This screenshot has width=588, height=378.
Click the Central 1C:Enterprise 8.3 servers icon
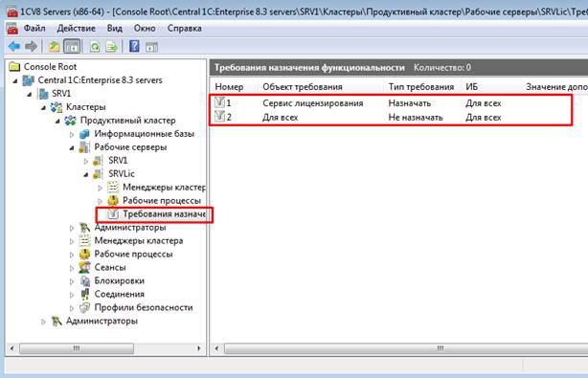(x=29, y=80)
